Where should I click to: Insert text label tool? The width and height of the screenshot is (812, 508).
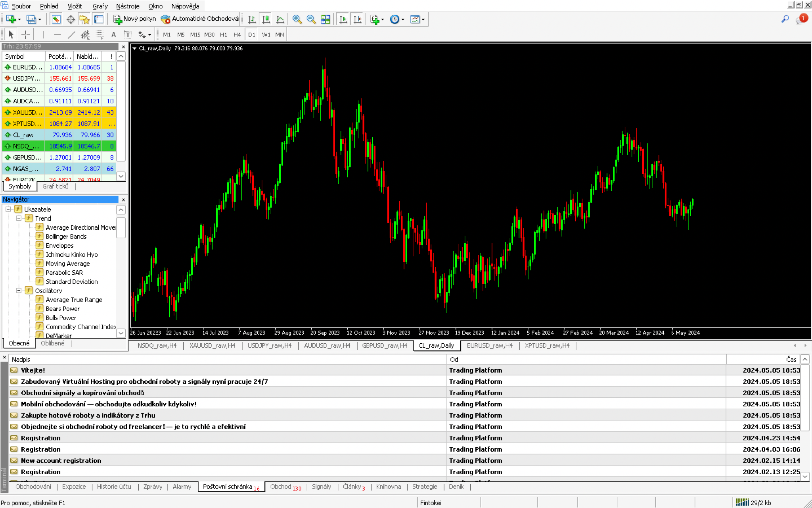tap(128, 35)
